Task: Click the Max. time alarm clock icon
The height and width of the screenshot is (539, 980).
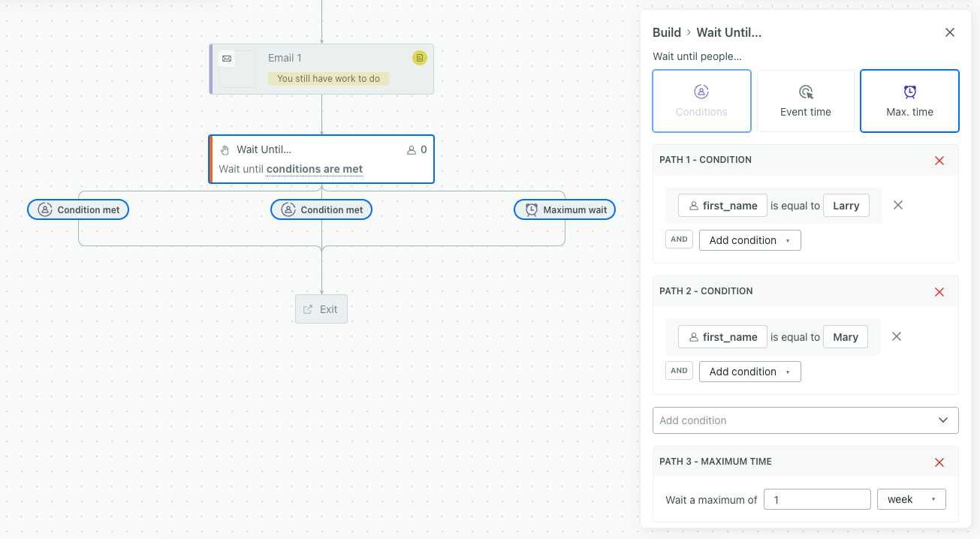Action: tap(909, 92)
